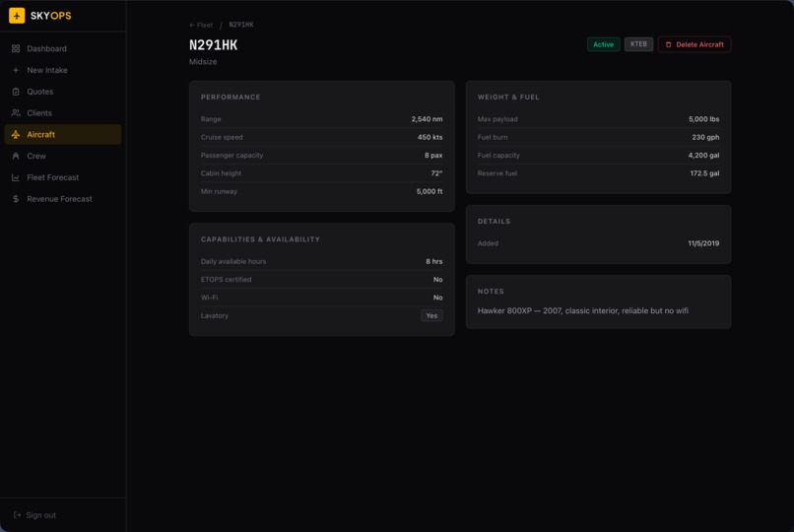Click the Fleet Forecast chart icon
The width and height of the screenshot is (794, 532).
click(16, 177)
